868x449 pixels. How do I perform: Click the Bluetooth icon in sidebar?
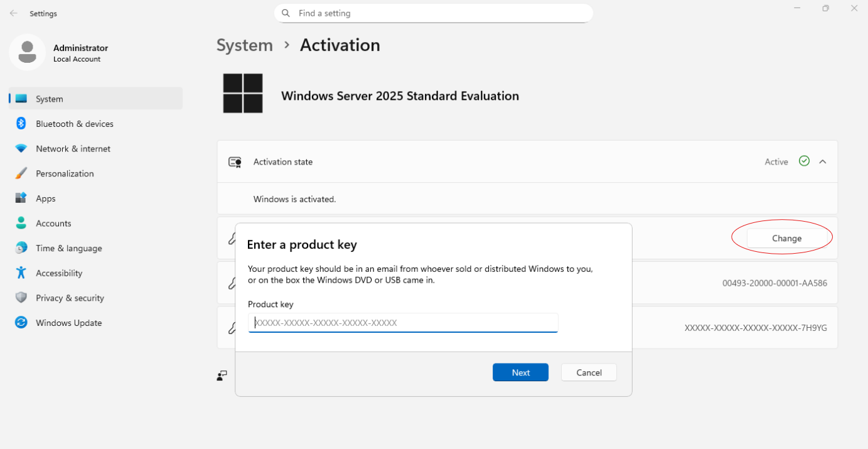[x=21, y=123]
